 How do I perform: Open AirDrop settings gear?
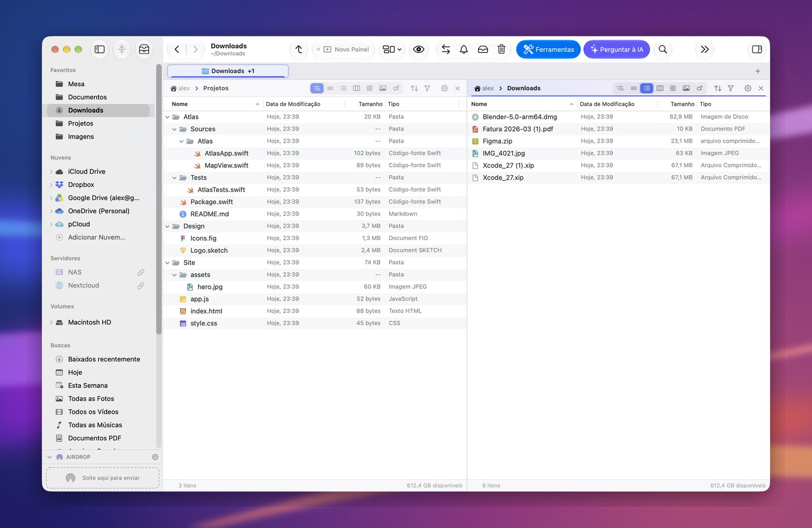(x=155, y=457)
